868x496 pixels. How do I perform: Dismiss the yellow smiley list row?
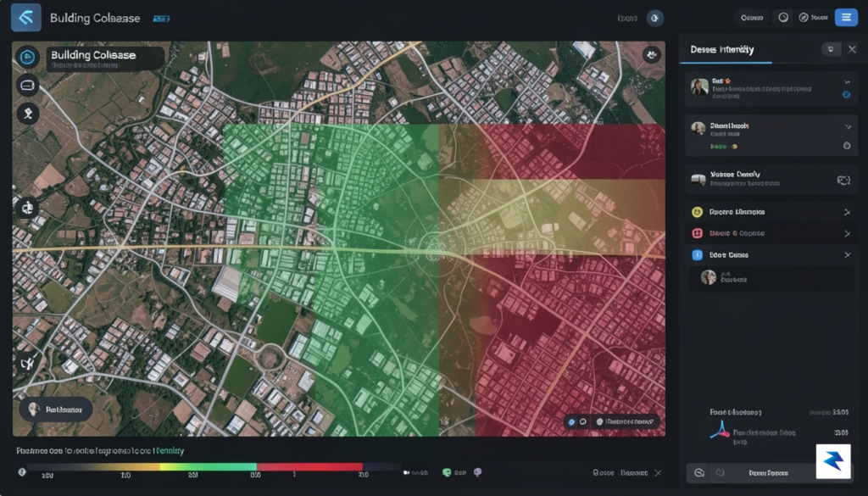tap(847, 212)
